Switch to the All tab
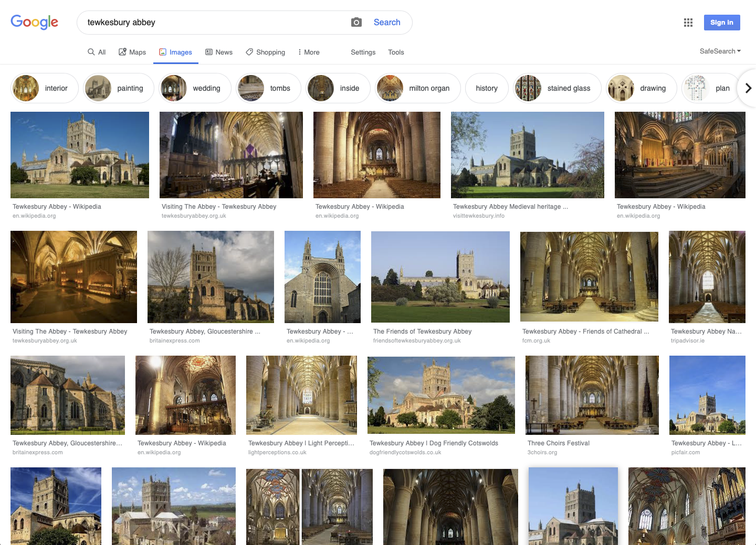This screenshot has width=756, height=545. pyautogui.click(x=97, y=52)
